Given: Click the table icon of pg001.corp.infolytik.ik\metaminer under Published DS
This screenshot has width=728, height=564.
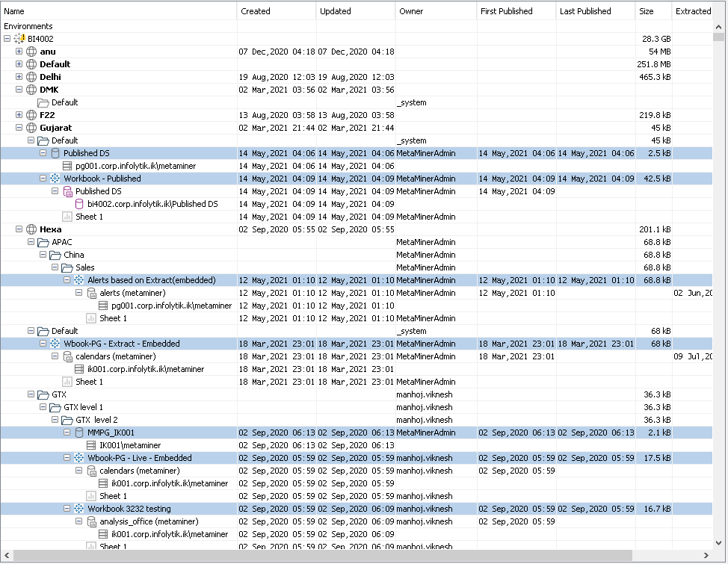Looking at the screenshot, I should point(67,166).
